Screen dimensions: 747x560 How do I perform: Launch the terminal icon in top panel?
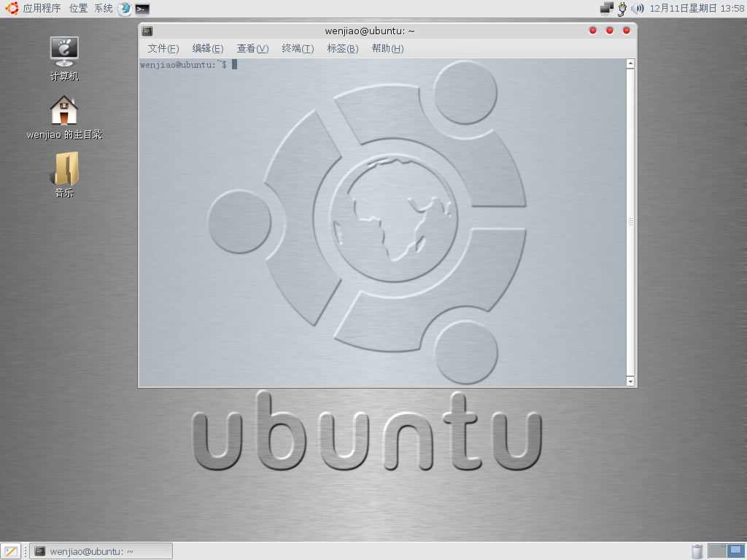tap(142, 9)
